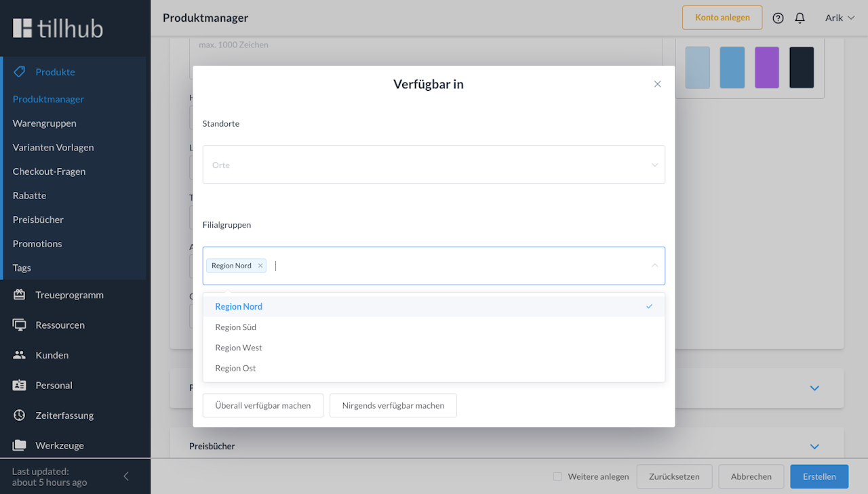This screenshot has height=494, width=868.
Task: Click Überall verfügbar machen button
Action: pyautogui.click(x=262, y=405)
